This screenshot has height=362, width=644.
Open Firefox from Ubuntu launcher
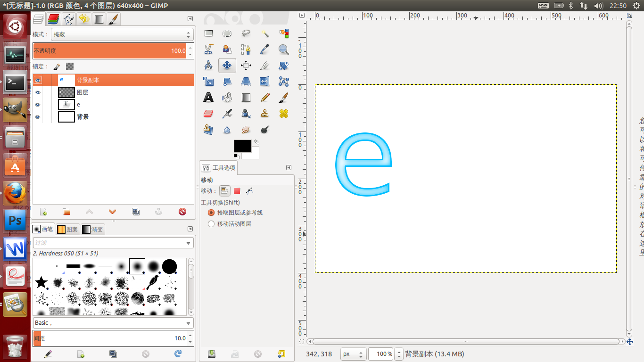click(x=15, y=193)
